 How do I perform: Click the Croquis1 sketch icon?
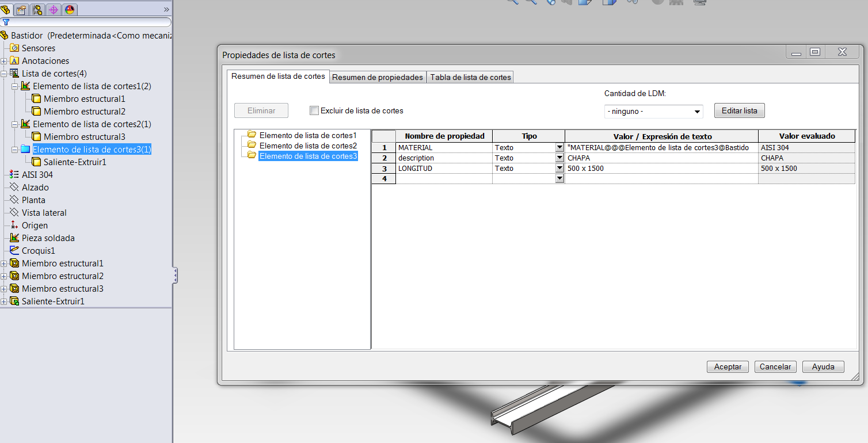[x=15, y=251]
